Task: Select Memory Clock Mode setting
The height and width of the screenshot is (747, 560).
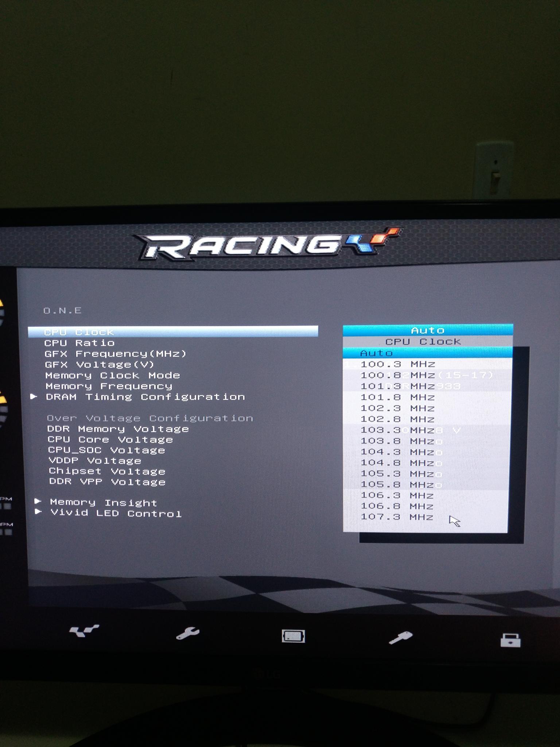Action: coord(113,375)
